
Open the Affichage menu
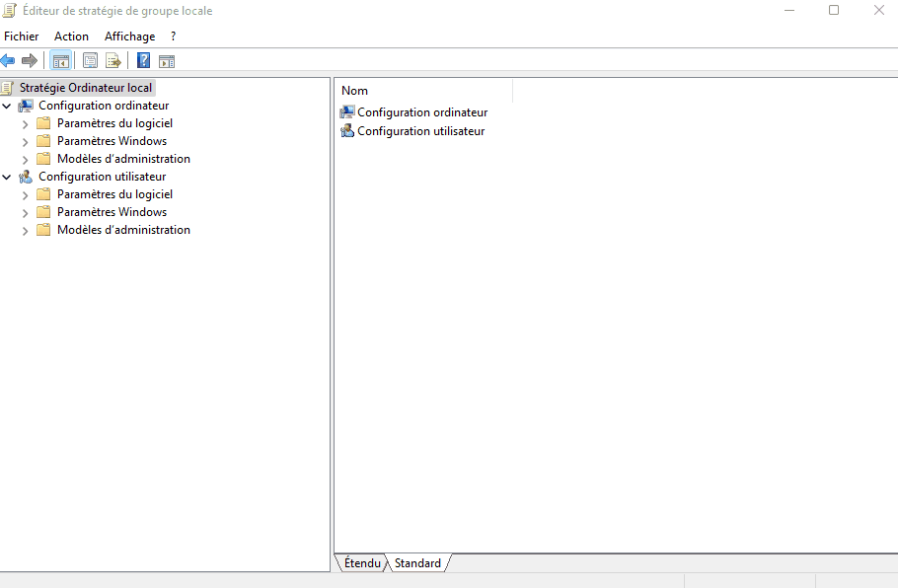[x=129, y=36]
